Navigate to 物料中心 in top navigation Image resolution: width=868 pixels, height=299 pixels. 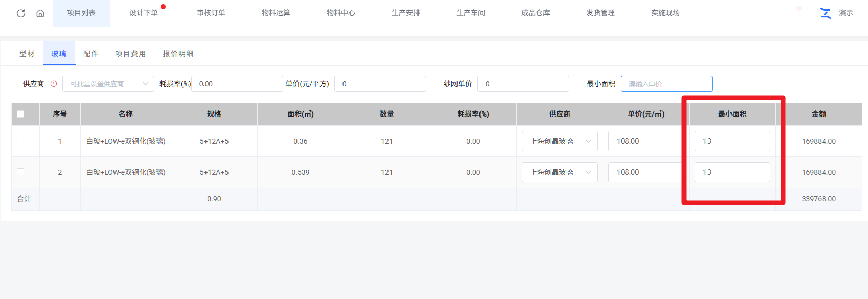(x=341, y=13)
